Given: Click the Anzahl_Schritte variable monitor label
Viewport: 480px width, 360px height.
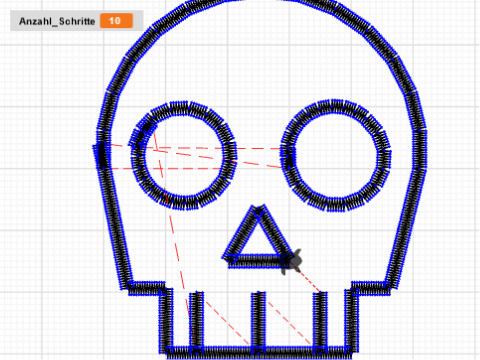Looking at the screenshot, I should (x=57, y=21).
